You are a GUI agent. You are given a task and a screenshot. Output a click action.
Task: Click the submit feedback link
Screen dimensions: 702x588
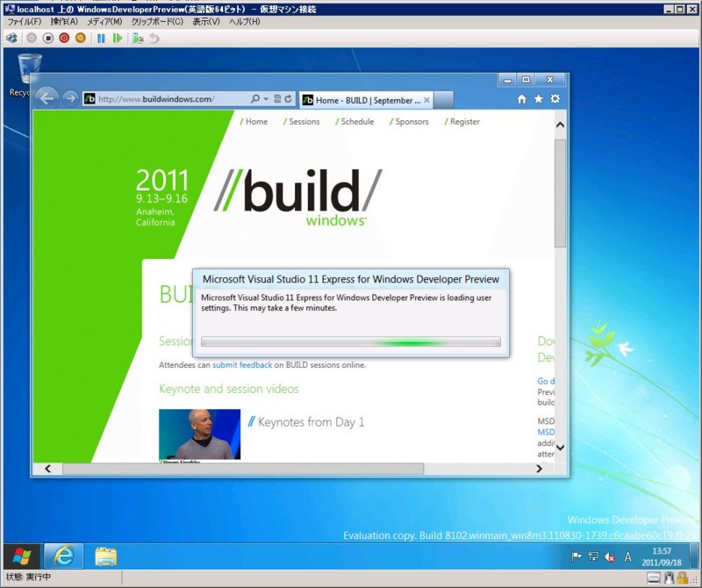(242, 365)
